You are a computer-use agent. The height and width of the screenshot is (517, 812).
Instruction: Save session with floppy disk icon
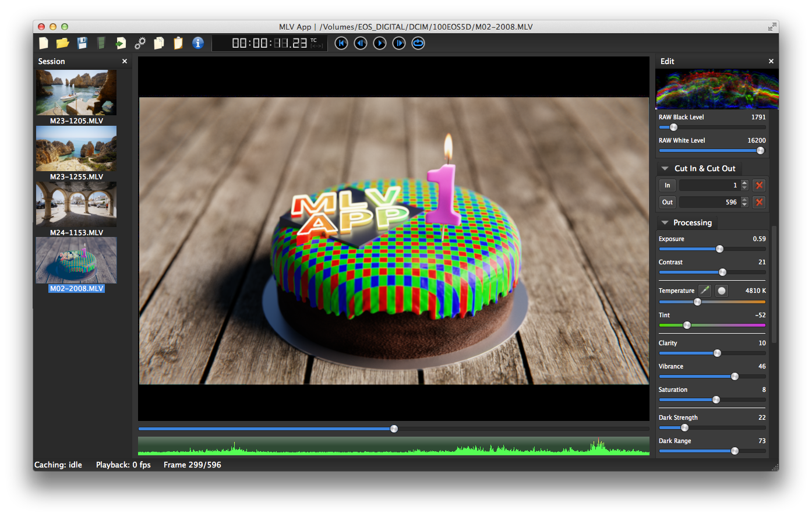[x=82, y=43]
